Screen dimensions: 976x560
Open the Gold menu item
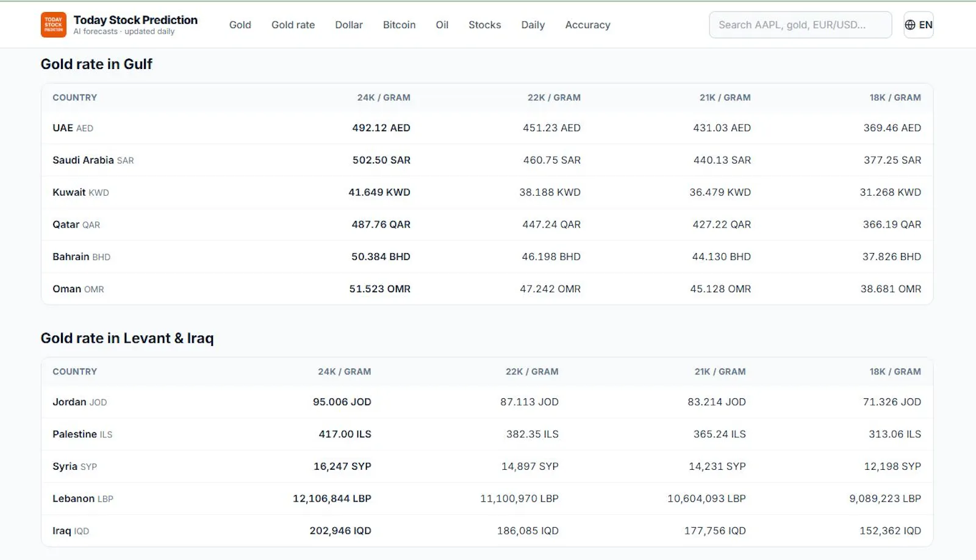pos(240,25)
